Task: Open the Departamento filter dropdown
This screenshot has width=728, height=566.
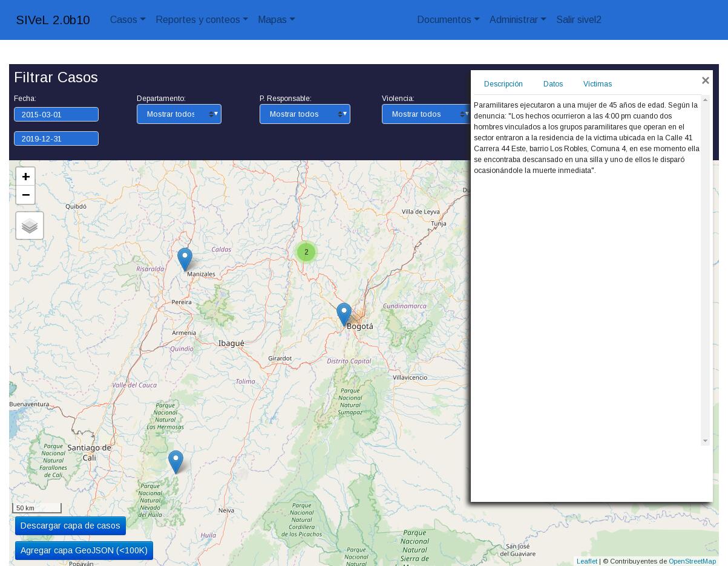Action: pyautogui.click(x=179, y=114)
